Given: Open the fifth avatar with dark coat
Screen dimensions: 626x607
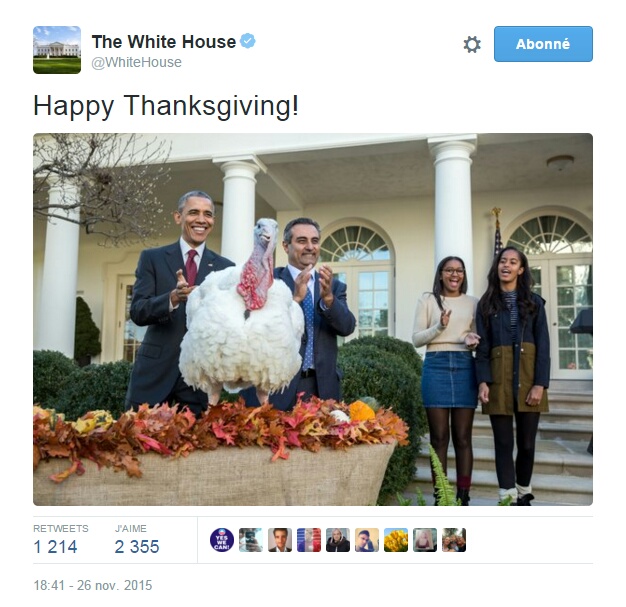Looking at the screenshot, I should tap(338, 540).
